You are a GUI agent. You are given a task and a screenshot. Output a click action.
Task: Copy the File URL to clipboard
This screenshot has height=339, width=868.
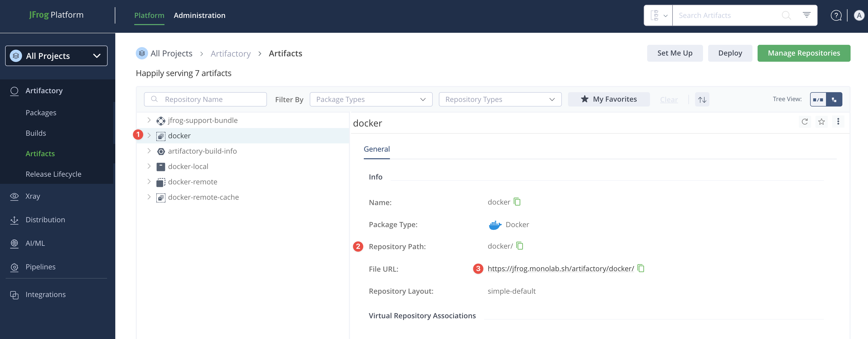641,269
